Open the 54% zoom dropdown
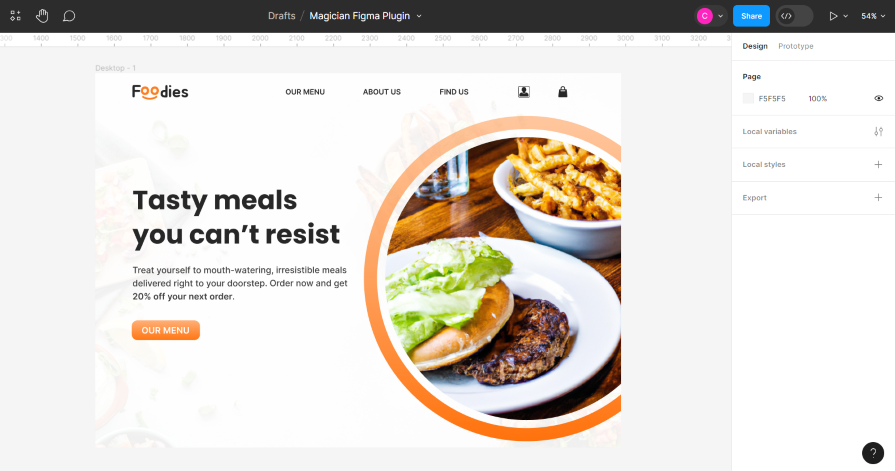The image size is (895, 471). click(x=873, y=16)
